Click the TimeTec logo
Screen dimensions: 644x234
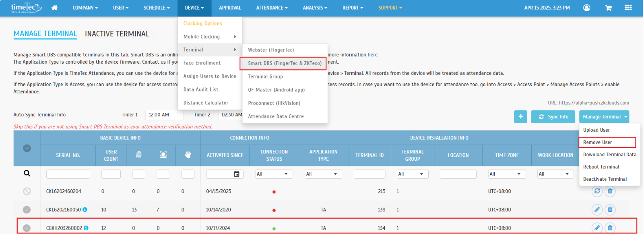(26, 8)
